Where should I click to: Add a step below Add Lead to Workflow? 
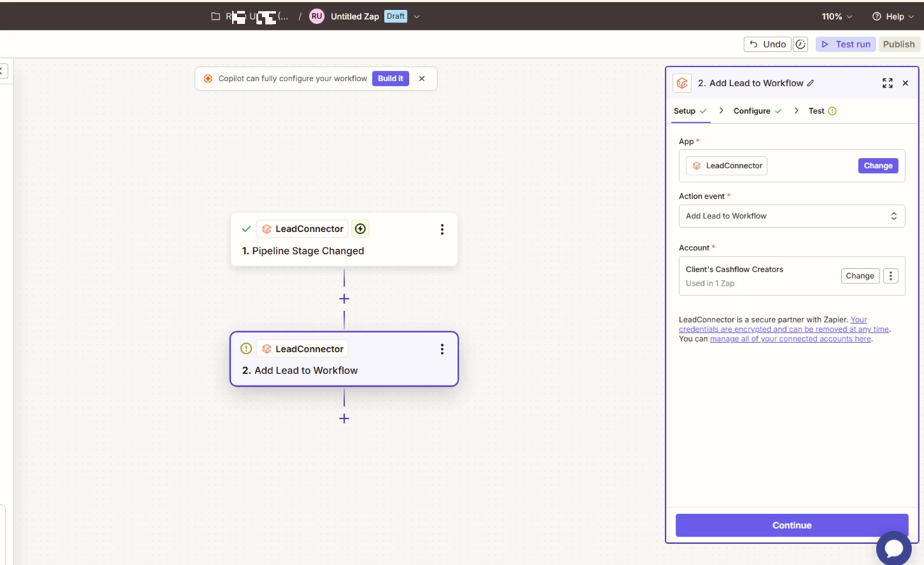coord(344,419)
